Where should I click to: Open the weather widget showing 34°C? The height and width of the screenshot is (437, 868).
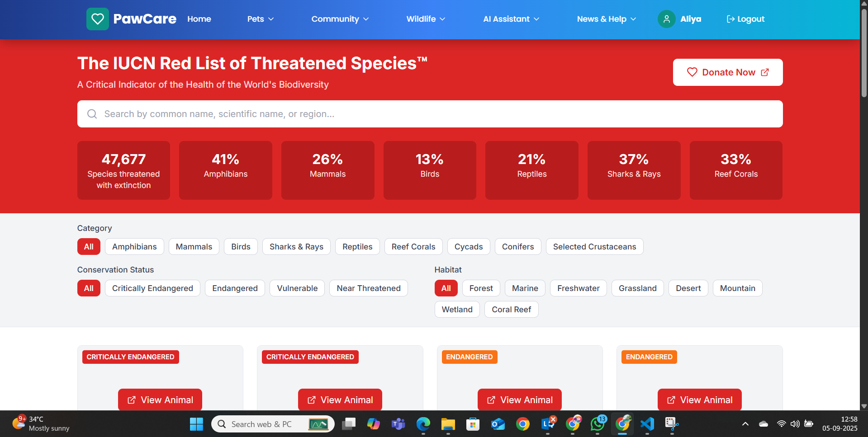point(42,424)
